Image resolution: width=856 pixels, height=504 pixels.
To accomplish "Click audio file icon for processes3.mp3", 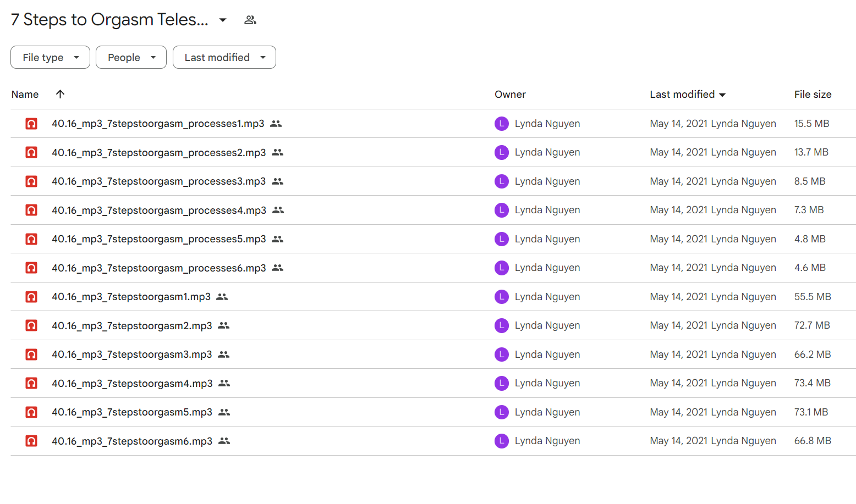I will coord(31,181).
